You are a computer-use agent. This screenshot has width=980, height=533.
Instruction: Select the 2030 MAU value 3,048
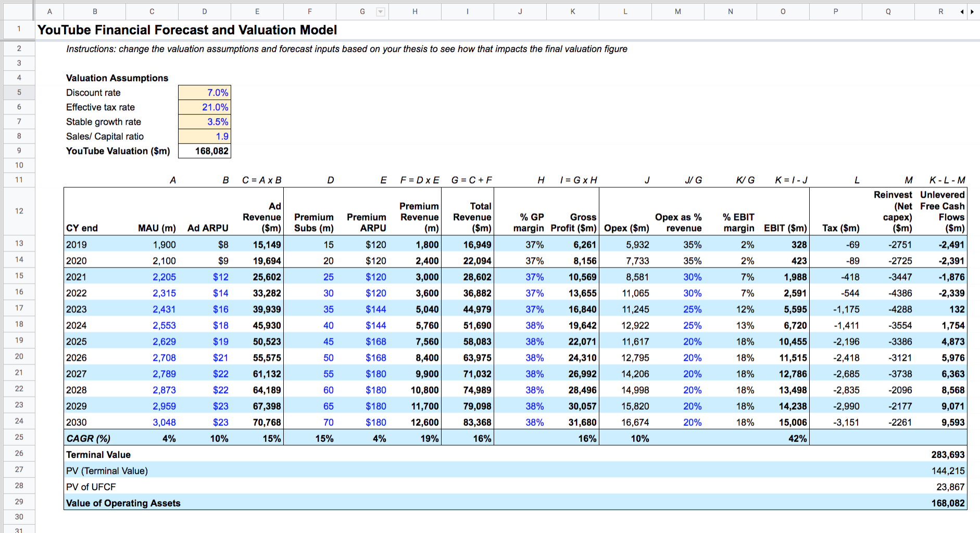tap(152, 422)
